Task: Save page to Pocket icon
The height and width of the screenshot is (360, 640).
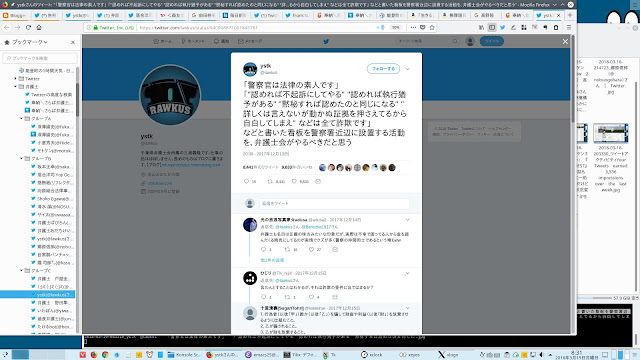Action: [x=422, y=27]
